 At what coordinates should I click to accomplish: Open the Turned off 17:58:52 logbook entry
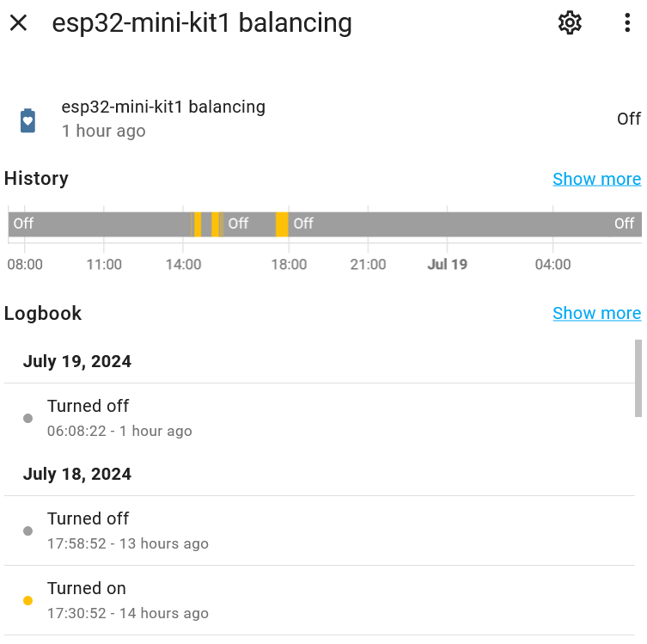(x=129, y=530)
